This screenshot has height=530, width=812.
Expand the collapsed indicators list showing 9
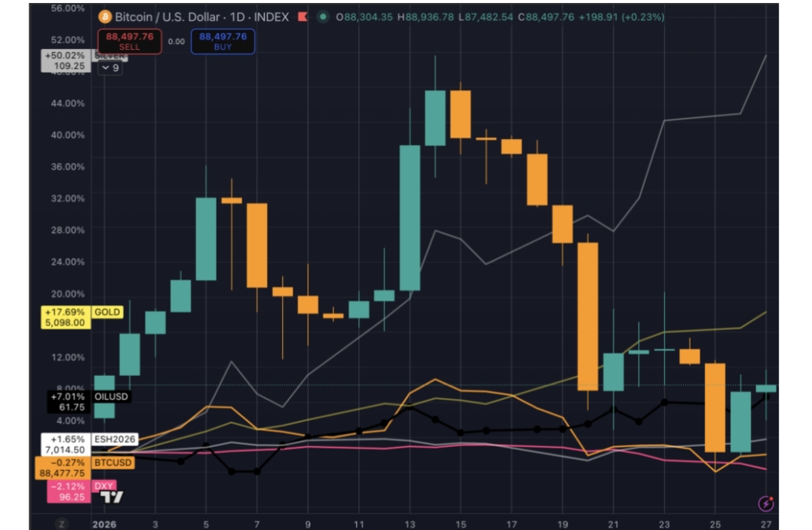coord(109,68)
